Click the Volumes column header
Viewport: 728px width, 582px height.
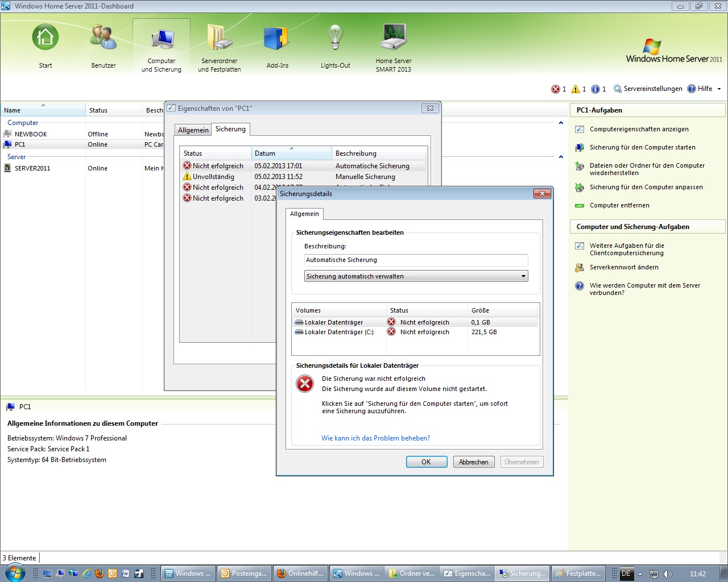339,310
